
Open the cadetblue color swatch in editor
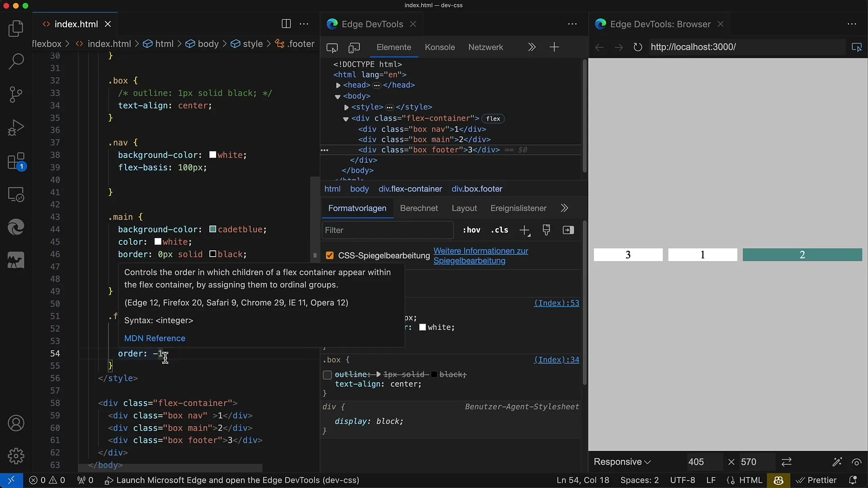[212, 230]
